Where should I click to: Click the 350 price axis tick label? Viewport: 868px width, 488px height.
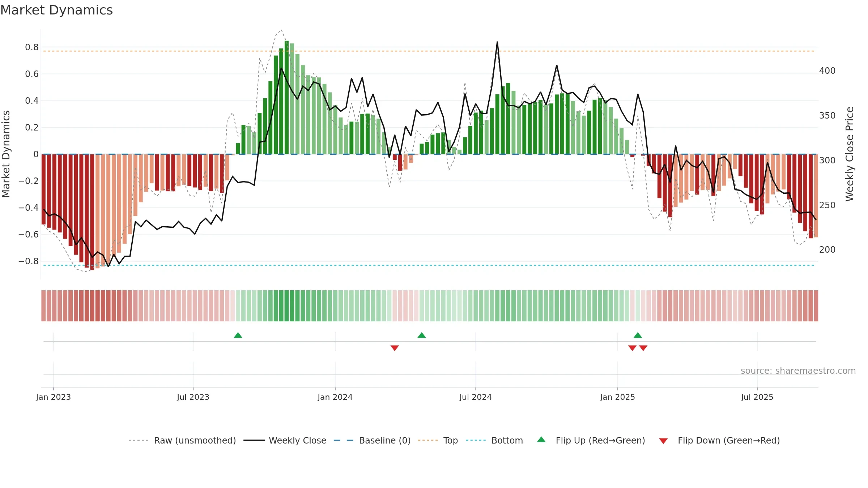tap(827, 116)
